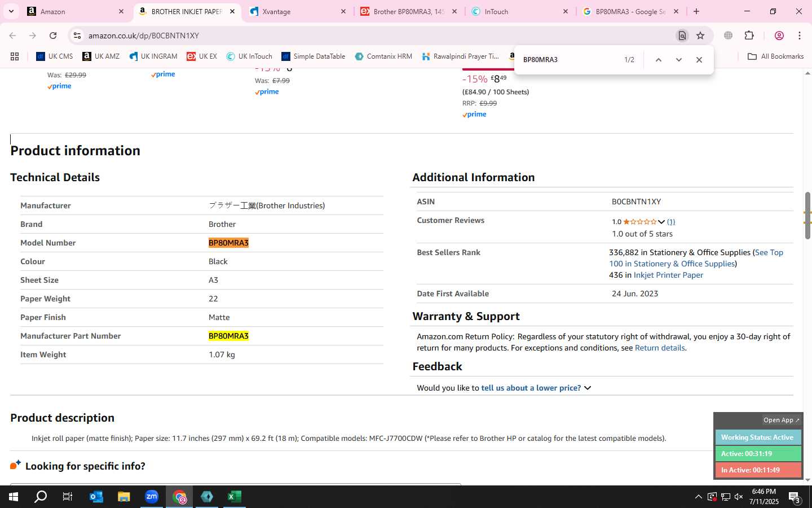Open Zoom from taskbar

coord(152,497)
